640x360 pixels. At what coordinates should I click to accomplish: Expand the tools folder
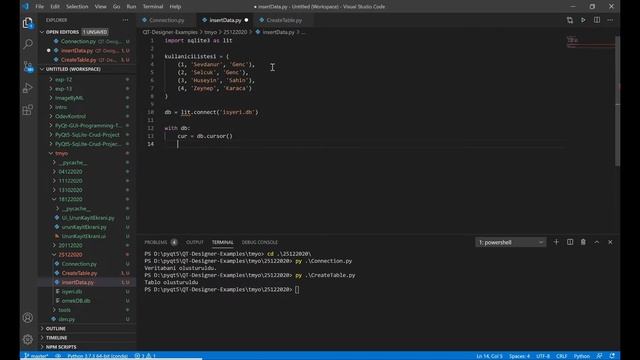pyautogui.click(x=87, y=310)
